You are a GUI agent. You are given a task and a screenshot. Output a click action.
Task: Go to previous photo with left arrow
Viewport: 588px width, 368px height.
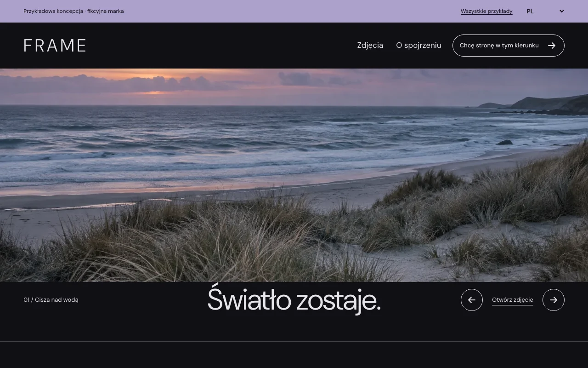pyautogui.click(x=472, y=300)
